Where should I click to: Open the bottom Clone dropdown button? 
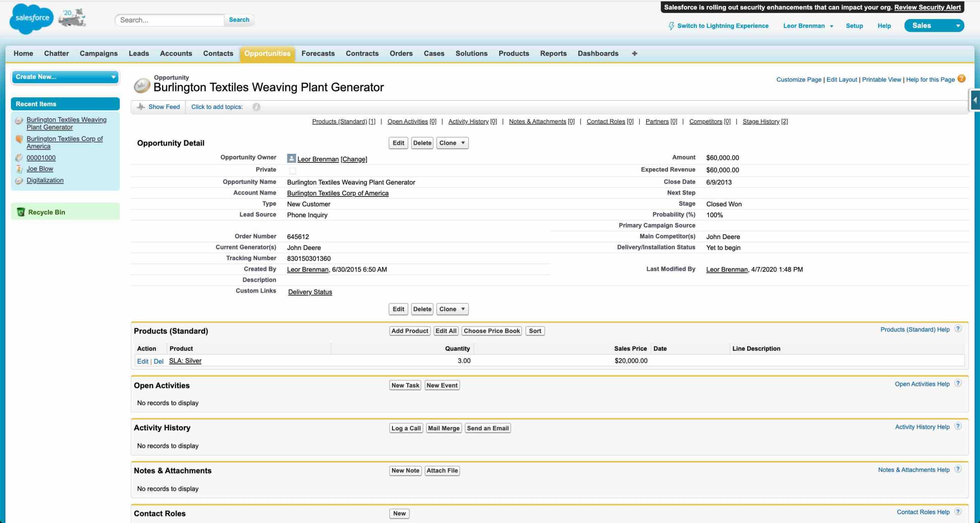pyautogui.click(x=452, y=309)
